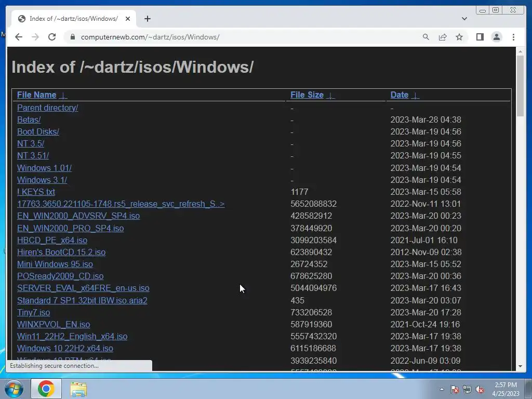Click date 2021-Jul-01 16:10

(424, 240)
